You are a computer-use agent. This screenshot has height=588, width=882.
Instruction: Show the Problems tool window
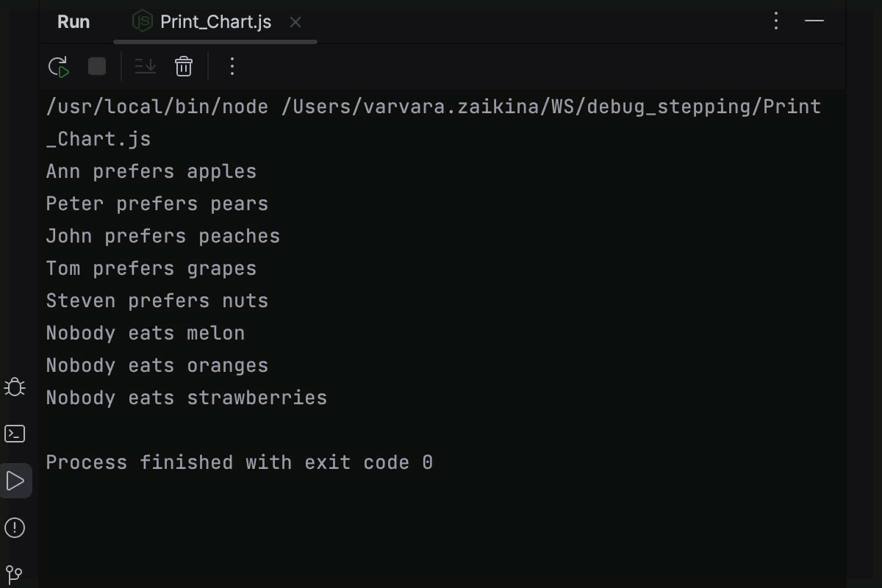15,528
